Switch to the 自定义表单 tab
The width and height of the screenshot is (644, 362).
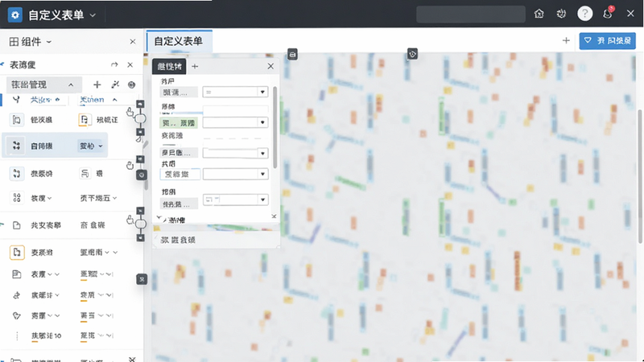[179, 41]
